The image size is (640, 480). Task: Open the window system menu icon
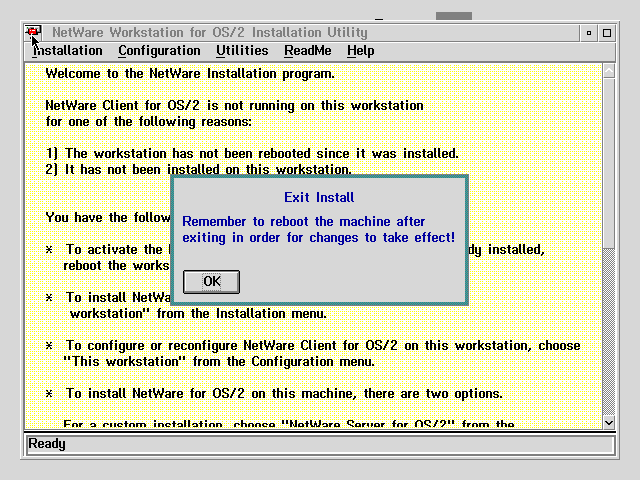pyautogui.click(x=33, y=32)
